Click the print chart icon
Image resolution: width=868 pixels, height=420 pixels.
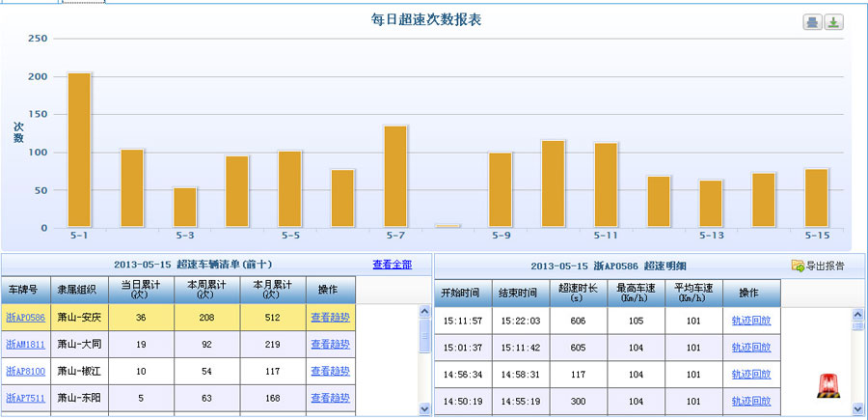(x=812, y=22)
